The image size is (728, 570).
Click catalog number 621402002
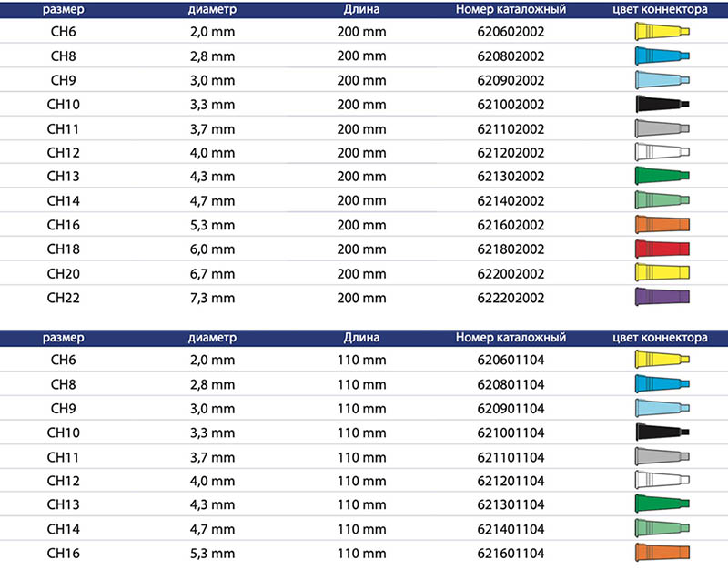pos(511,200)
